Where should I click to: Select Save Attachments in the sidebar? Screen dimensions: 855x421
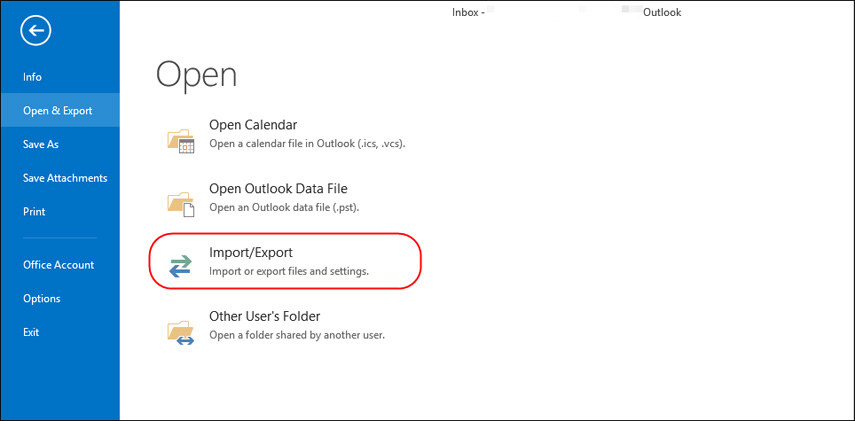[65, 178]
